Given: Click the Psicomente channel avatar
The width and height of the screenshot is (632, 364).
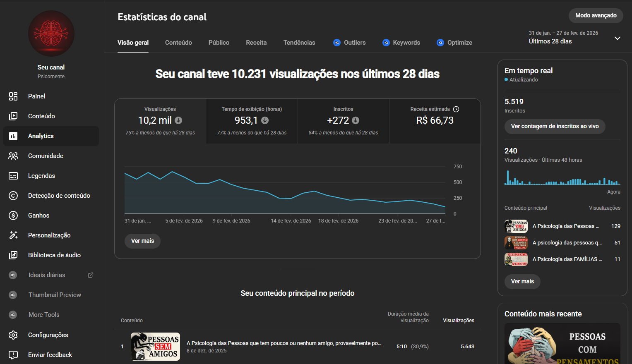Looking at the screenshot, I should tap(51, 34).
